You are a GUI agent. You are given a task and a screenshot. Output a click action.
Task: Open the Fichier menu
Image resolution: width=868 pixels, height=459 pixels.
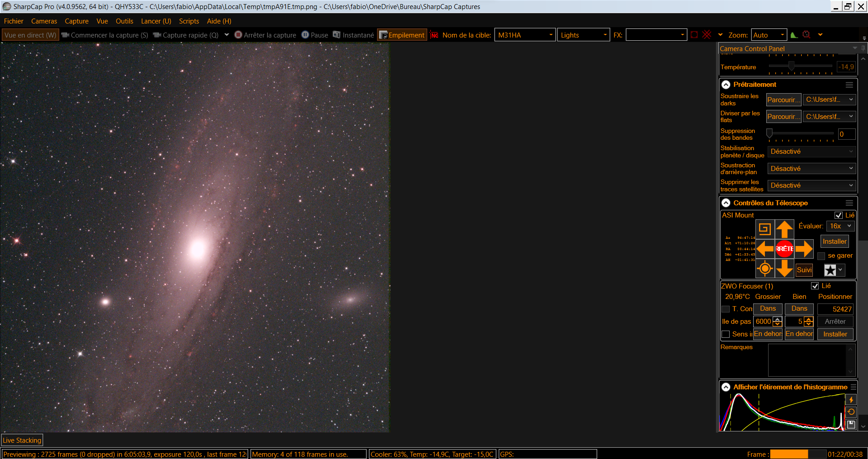pos(14,21)
